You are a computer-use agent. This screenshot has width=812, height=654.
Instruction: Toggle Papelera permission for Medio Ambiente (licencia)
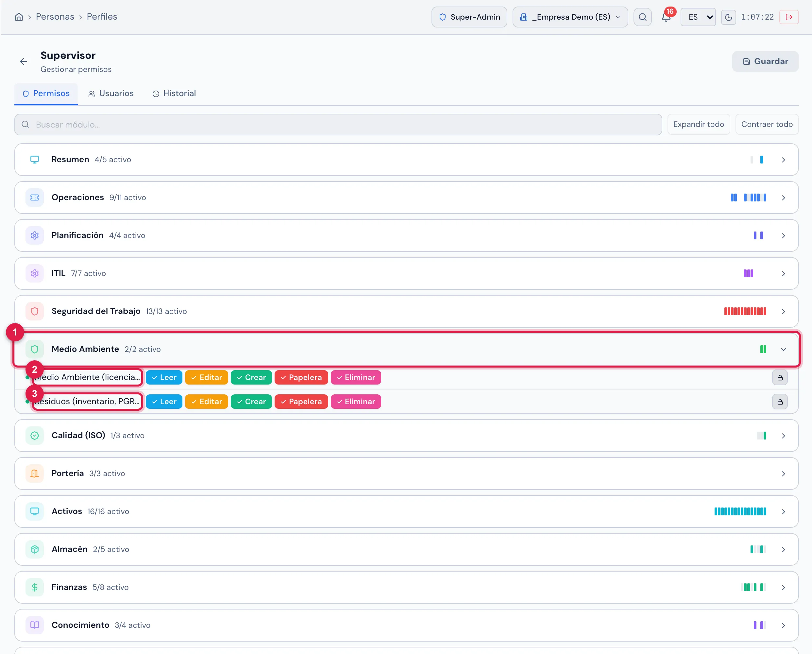coord(301,377)
